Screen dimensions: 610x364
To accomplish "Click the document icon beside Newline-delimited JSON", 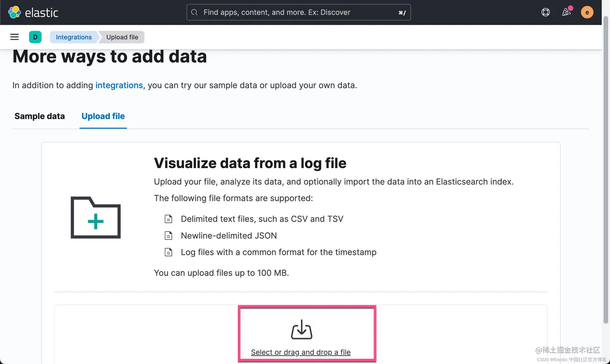I will coord(169,235).
